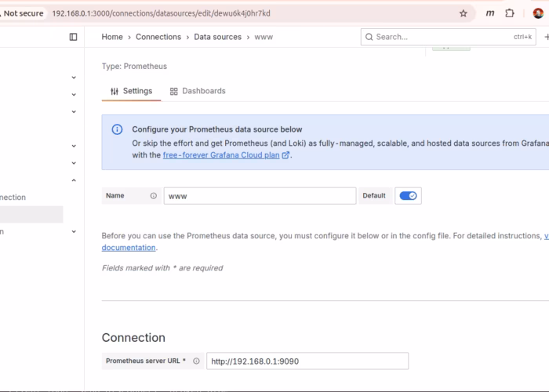Open the browser extensions puzzle icon
549x392 pixels.
(x=510, y=13)
